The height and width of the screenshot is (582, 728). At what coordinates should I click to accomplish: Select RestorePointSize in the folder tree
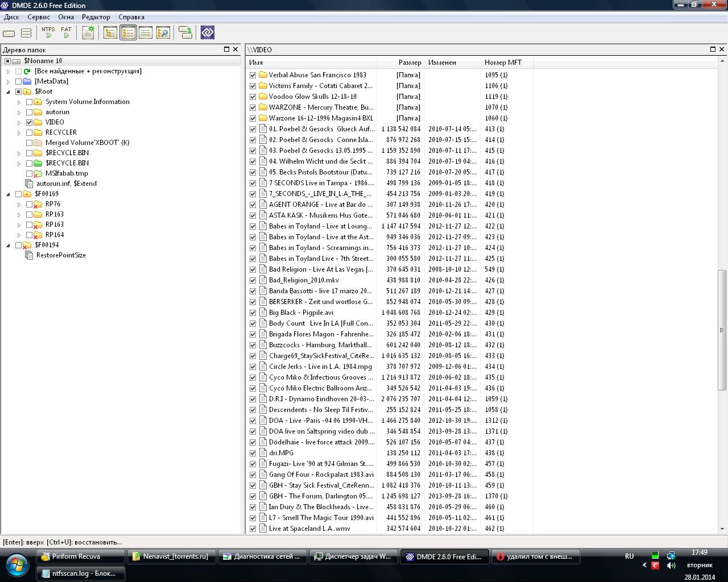coord(61,255)
